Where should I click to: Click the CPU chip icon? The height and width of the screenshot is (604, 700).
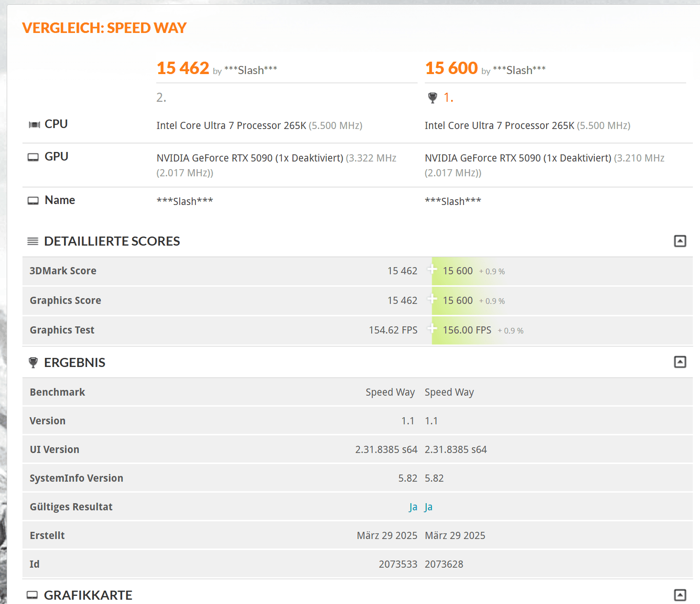coord(34,125)
